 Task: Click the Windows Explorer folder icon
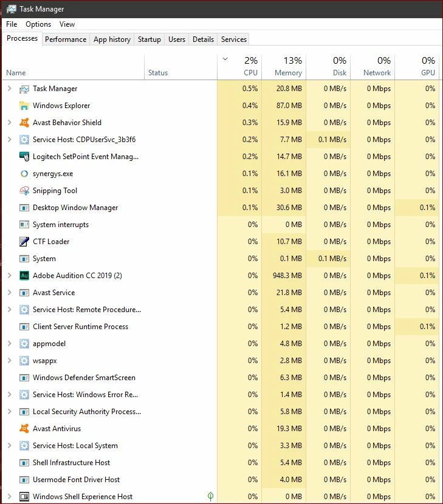pos(24,106)
